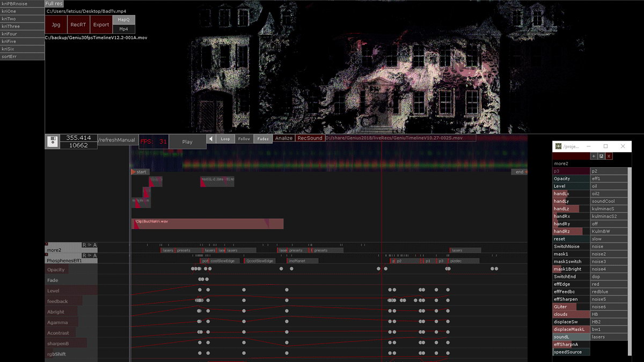Click the scrollbar in the project window
Viewport: 644px width, 362px height.
tap(630, 261)
